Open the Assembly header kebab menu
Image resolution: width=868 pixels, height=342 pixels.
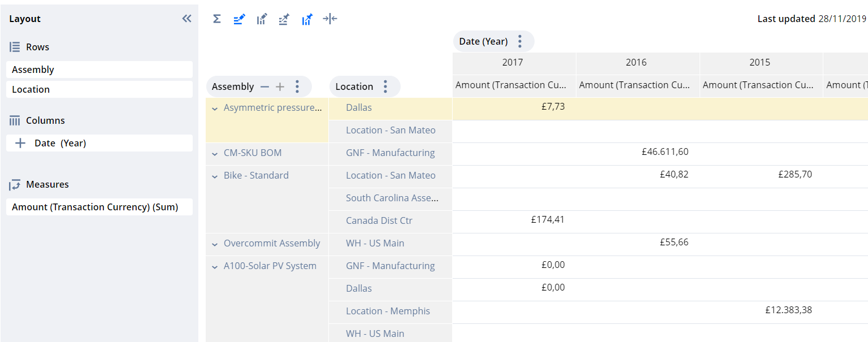(297, 86)
